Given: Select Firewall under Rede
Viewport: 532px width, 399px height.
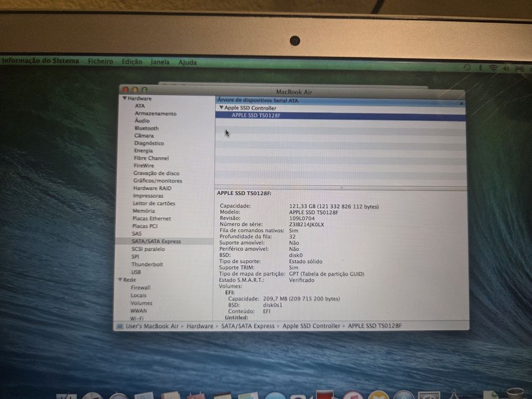Looking at the screenshot, I should 140,287.
